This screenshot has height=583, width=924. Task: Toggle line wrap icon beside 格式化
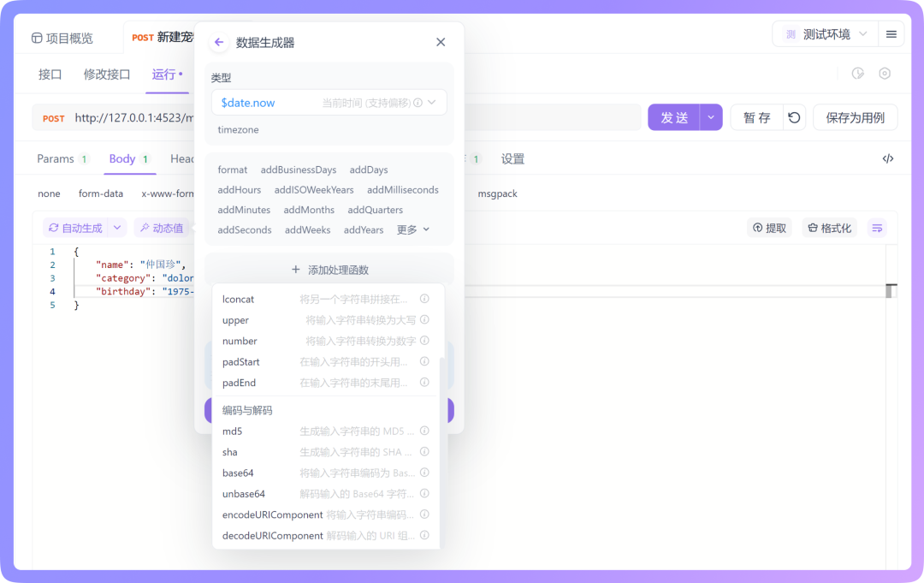[877, 228]
